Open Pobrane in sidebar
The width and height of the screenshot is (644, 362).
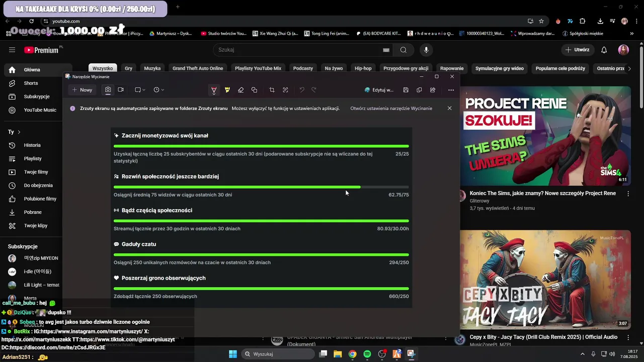(x=33, y=212)
